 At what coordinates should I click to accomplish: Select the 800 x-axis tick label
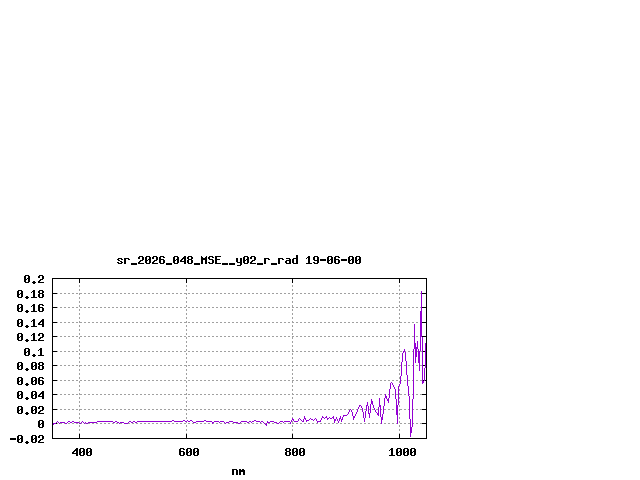tap(294, 452)
